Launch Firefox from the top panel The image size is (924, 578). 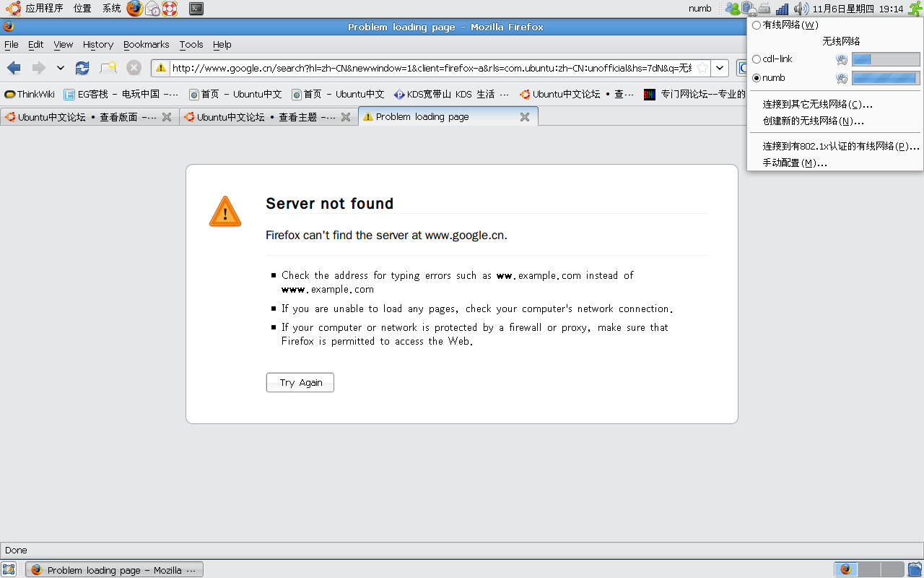tap(134, 9)
